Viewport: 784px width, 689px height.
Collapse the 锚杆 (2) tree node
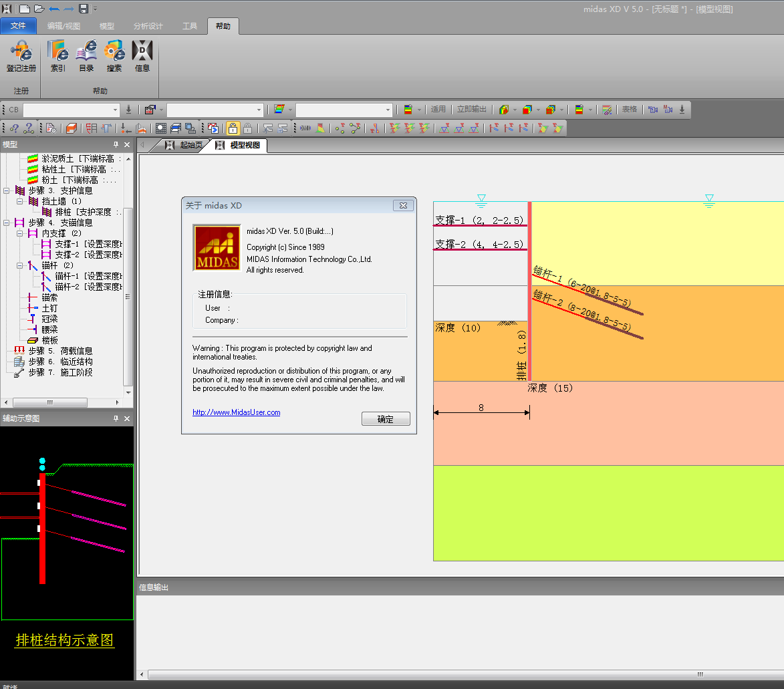click(x=19, y=265)
